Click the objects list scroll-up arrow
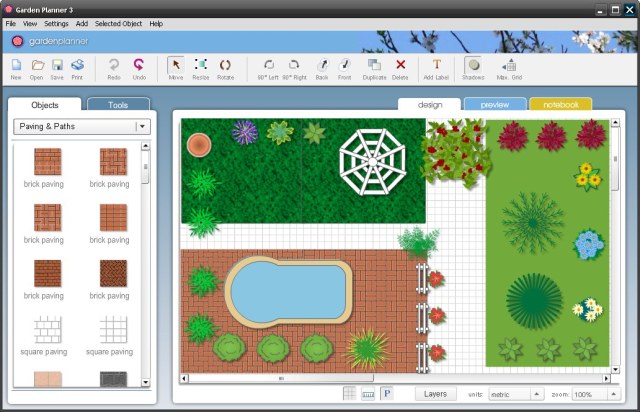Viewport: 640px width, 412px height. coord(146,146)
